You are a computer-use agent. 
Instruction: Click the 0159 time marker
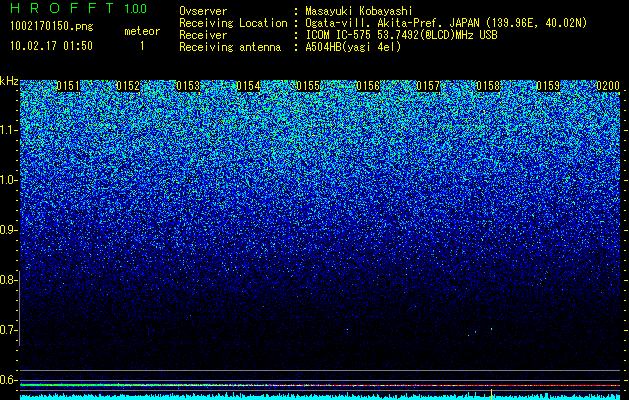pyautogui.click(x=548, y=86)
